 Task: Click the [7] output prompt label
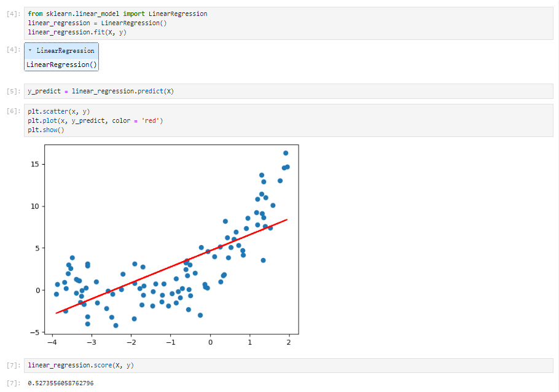coord(14,383)
